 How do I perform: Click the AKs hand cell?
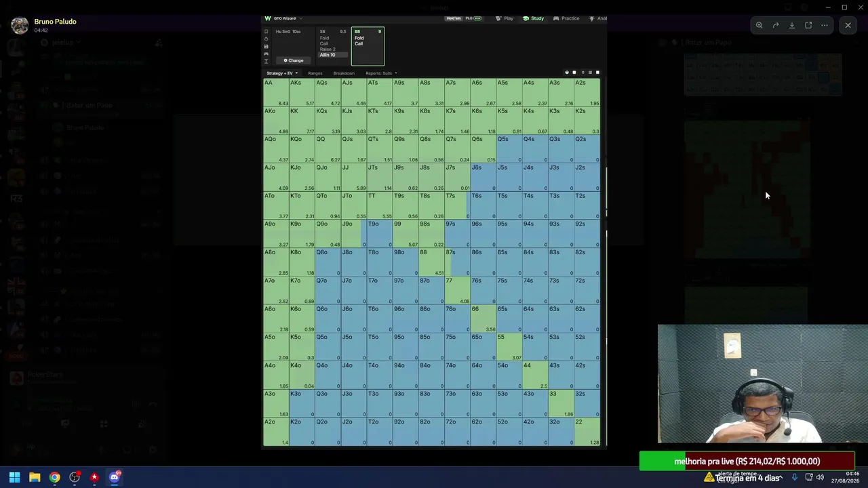(x=302, y=93)
